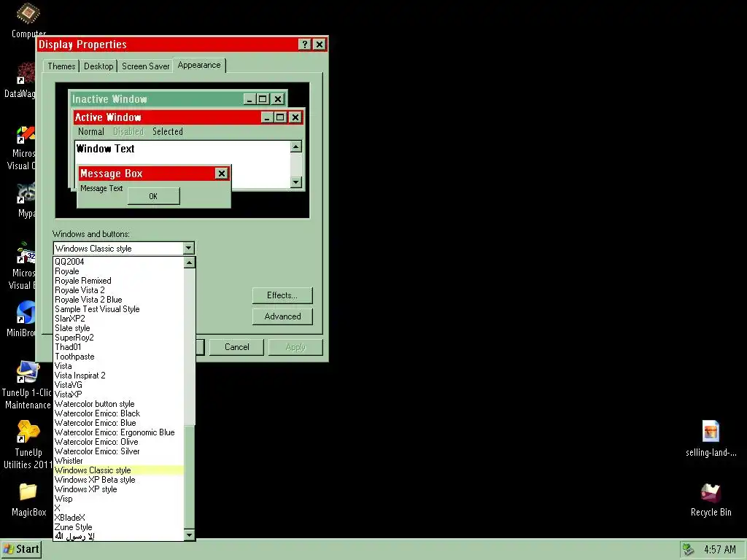Click the Display Properties help question-mark button
This screenshot has height=560, width=747.
pyautogui.click(x=304, y=44)
